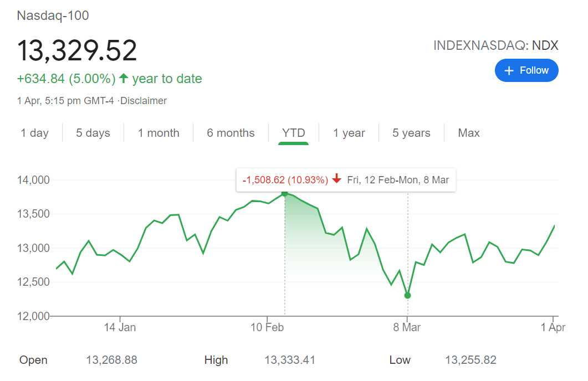Click the green year-to-date up arrow

point(124,79)
